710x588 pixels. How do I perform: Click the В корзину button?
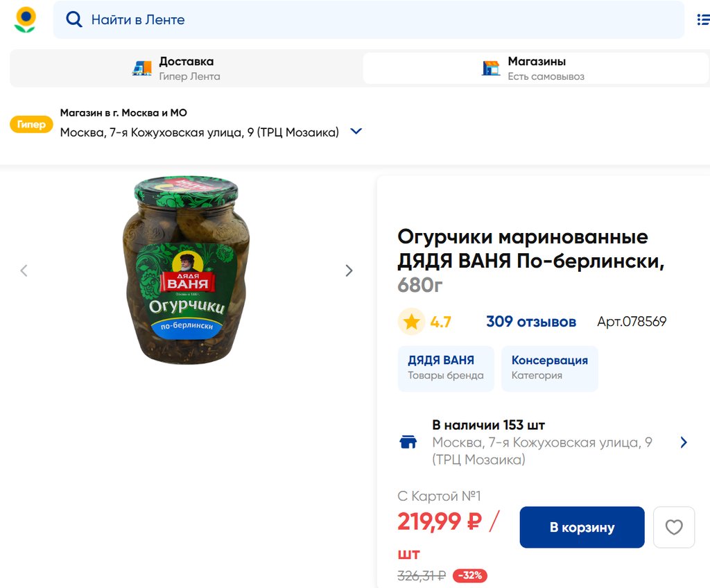[582, 528]
